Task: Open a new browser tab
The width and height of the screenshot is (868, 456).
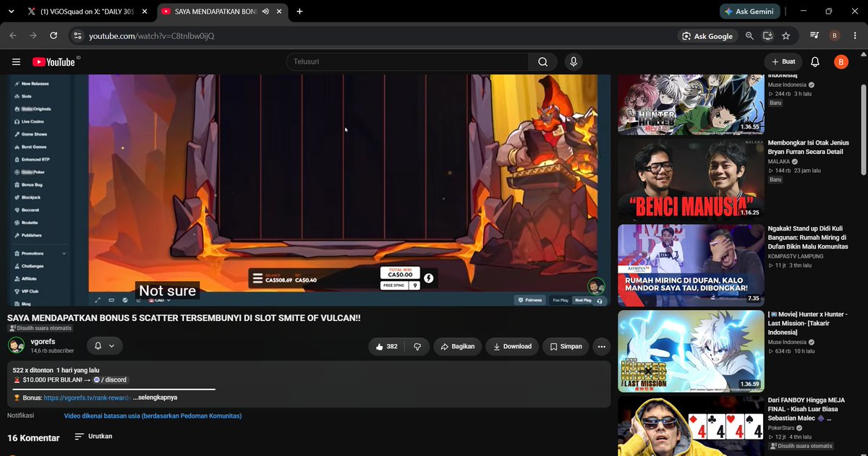Action: pyautogui.click(x=299, y=12)
